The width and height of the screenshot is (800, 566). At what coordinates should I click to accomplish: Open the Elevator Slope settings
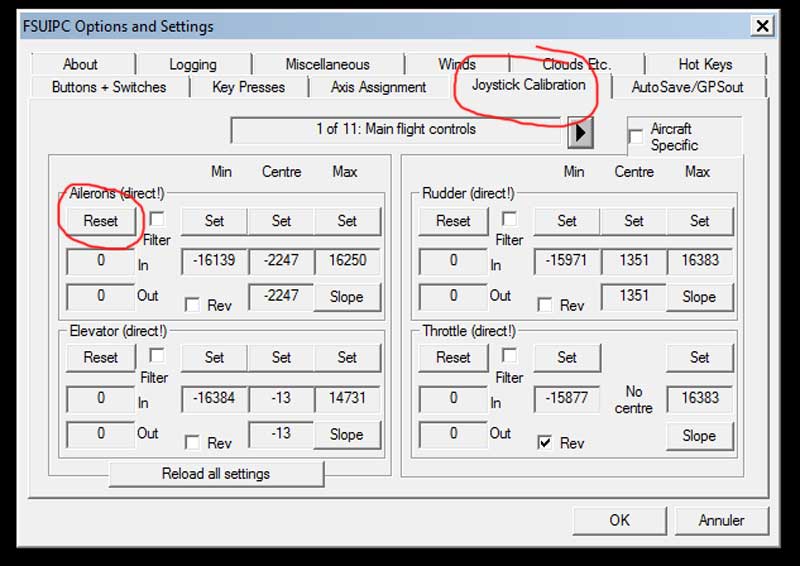coord(346,435)
